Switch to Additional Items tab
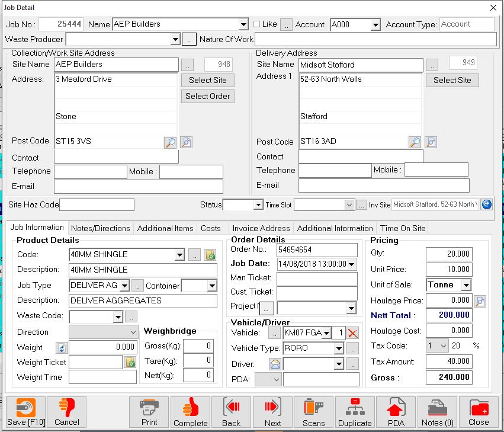The width and height of the screenshot is (504, 432). [x=165, y=228]
